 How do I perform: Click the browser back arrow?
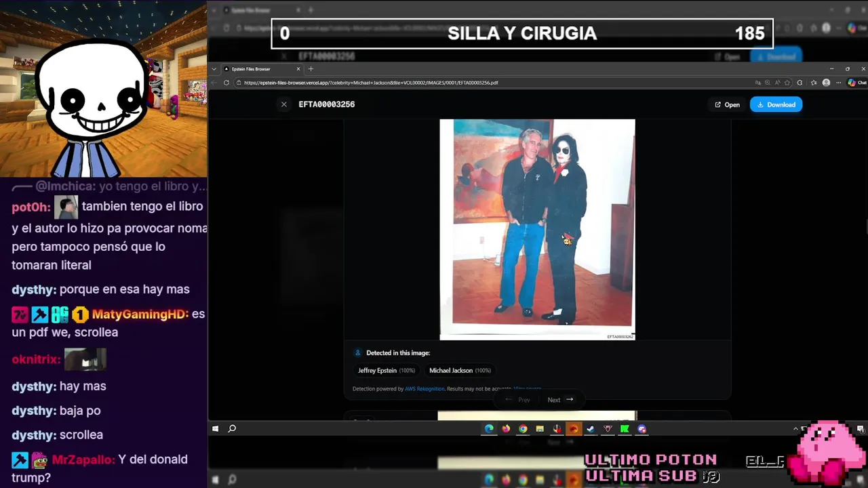click(216, 83)
